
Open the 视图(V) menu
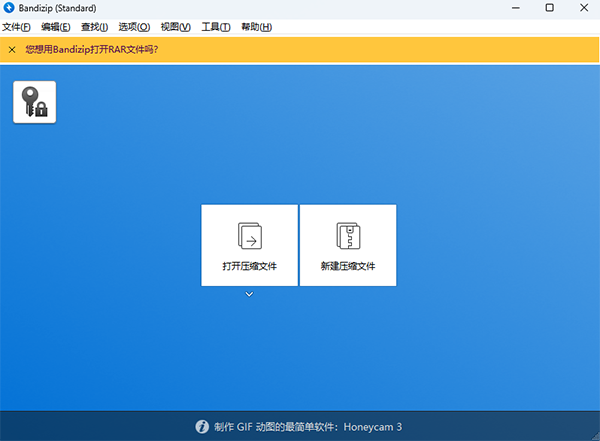coord(176,27)
